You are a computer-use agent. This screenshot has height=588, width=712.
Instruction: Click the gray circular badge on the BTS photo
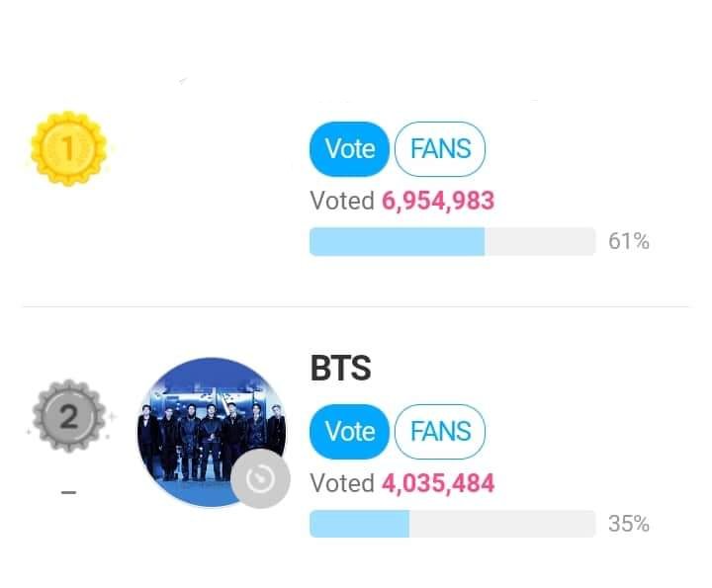[x=260, y=478]
